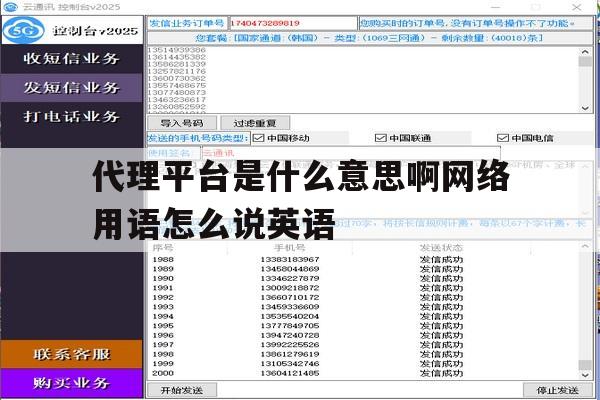Click 过滤重复 button
Image resolution: width=600 pixels, height=400 pixels.
tap(255, 123)
